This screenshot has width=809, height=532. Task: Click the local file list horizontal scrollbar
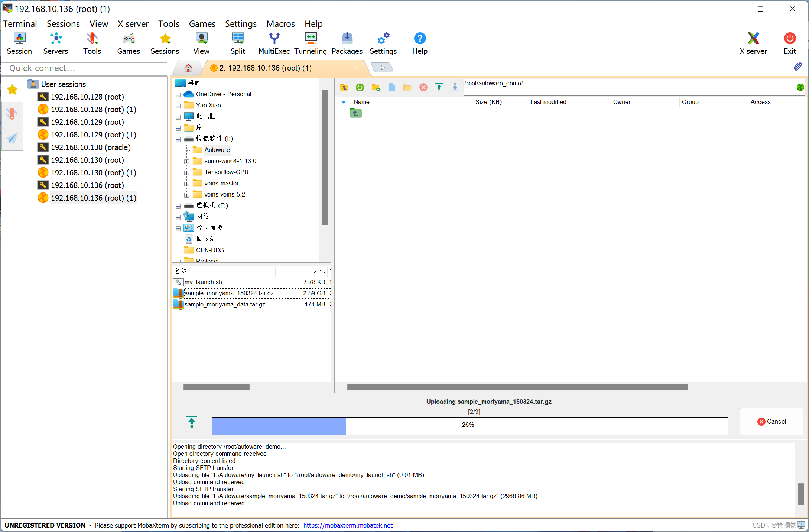tap(217, 387)
